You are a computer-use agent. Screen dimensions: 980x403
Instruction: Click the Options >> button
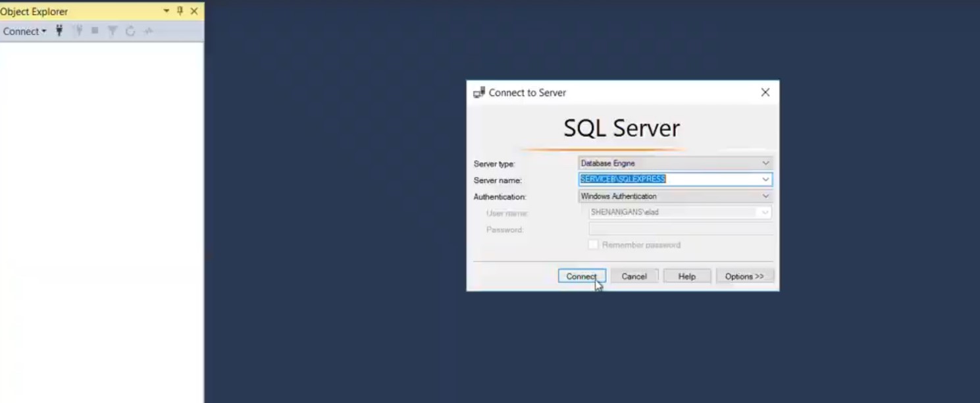(744, 277)
